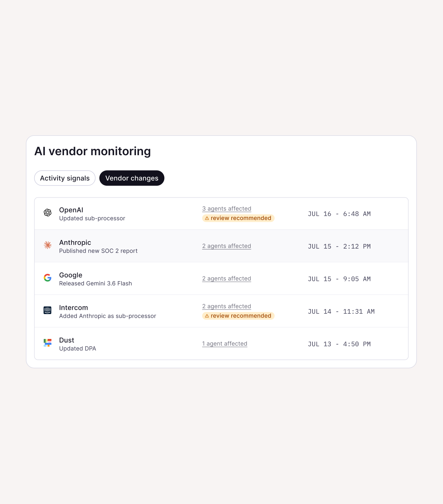Select the Vendor changes tab
The width and height of the screenshot is (443, 504).
point(132,178)
